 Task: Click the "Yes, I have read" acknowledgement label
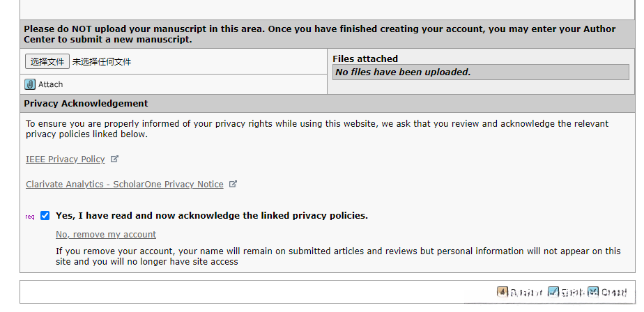(212, 216)
